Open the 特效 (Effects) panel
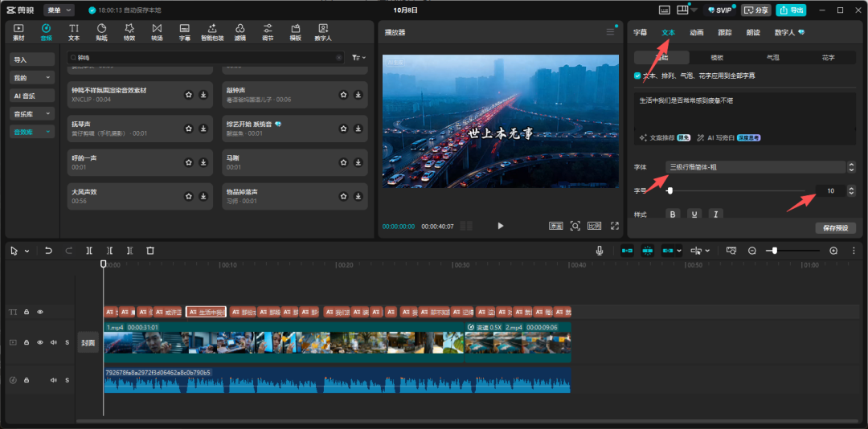This screenshot has height=429, width=868. click(129, 32)
